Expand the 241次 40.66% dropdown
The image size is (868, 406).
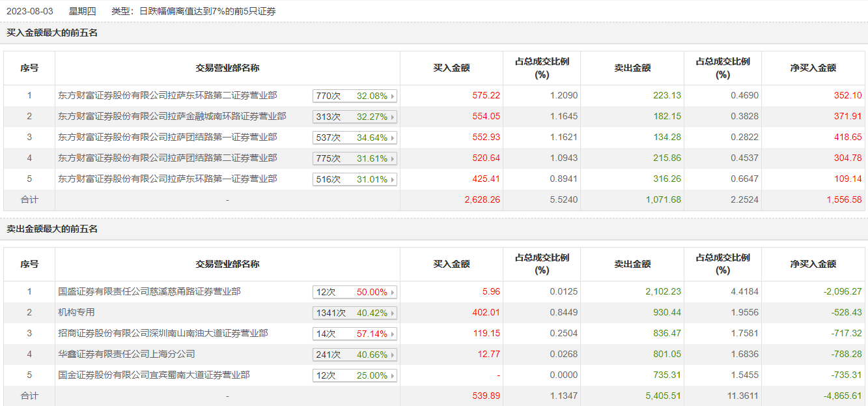355,355
